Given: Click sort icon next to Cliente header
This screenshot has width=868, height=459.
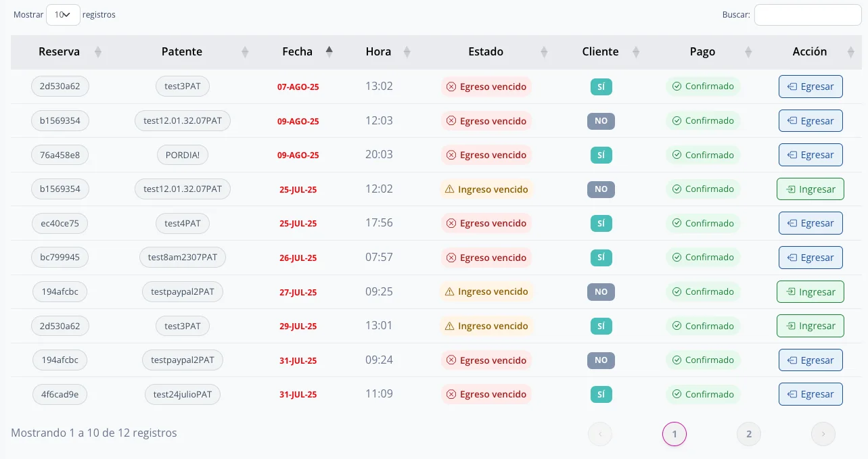Looking at the screenshot, I should point(636,52).
